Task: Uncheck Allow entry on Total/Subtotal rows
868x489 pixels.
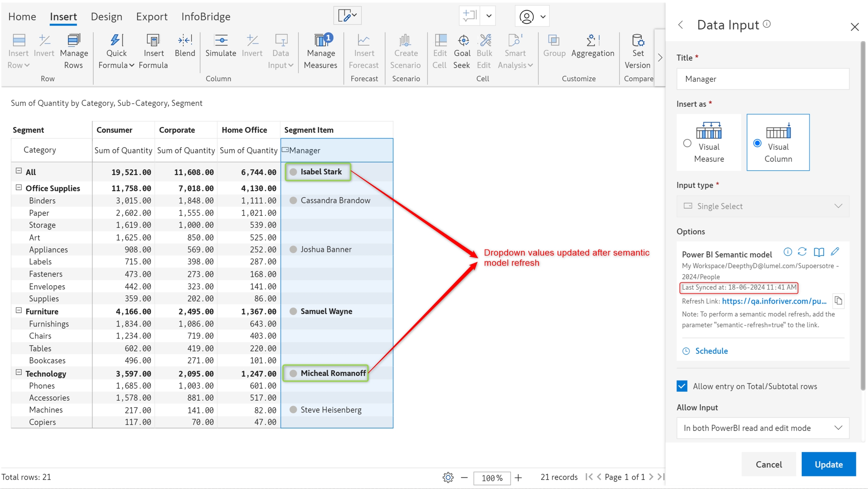Action: pos(682,386)
